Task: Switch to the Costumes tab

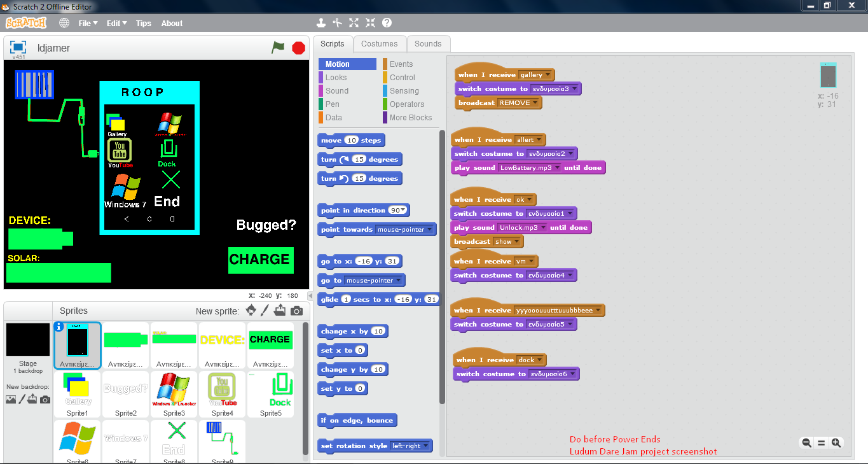Action: pyautogui.click(x=380, y=44)
